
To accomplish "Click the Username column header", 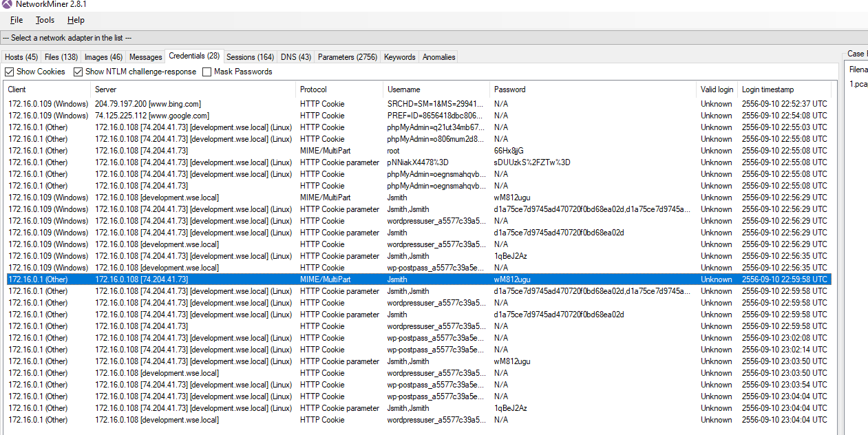I will point(403,89).
